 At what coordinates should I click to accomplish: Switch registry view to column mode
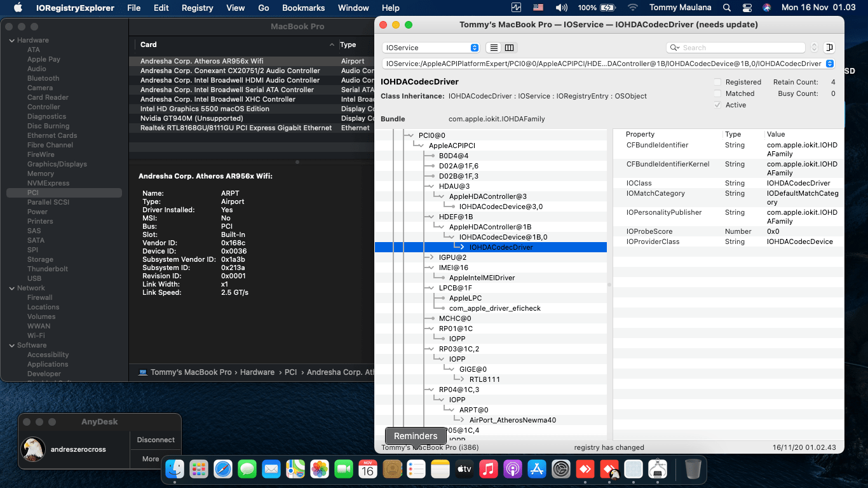click(509, 48)
